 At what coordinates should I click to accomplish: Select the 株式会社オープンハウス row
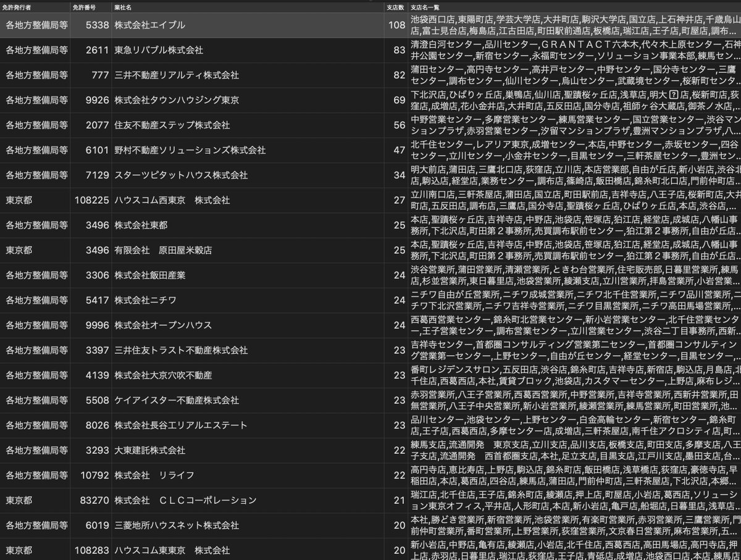(x=185, y=325)
